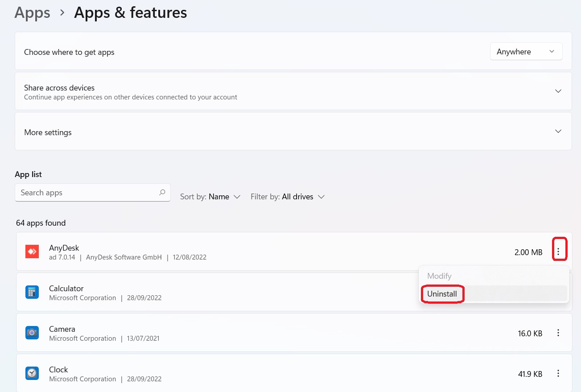The height and width of the screenshot is (392, 581).
Task: Click the AnyDesk app name
Action: [64, 248]
